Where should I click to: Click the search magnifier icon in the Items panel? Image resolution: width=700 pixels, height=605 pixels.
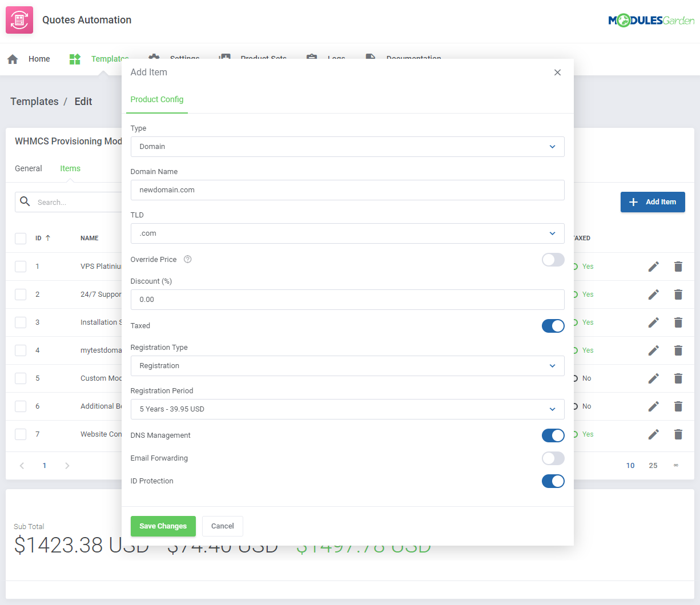click(25, 201)
